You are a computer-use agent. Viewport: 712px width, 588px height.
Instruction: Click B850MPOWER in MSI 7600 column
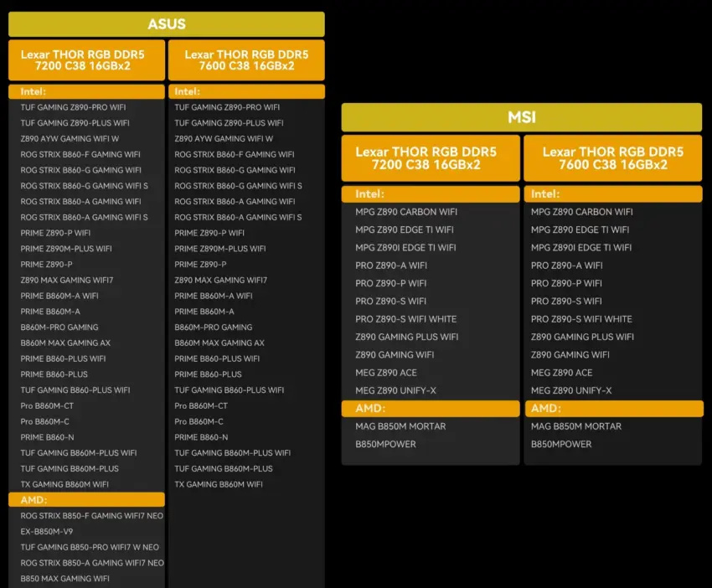point(561,444)
